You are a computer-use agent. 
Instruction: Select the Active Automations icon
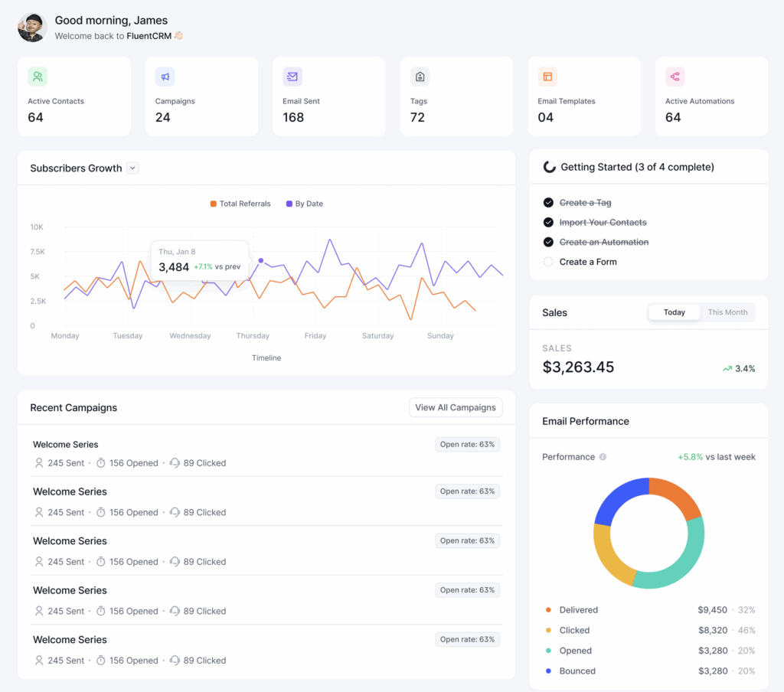675,77
